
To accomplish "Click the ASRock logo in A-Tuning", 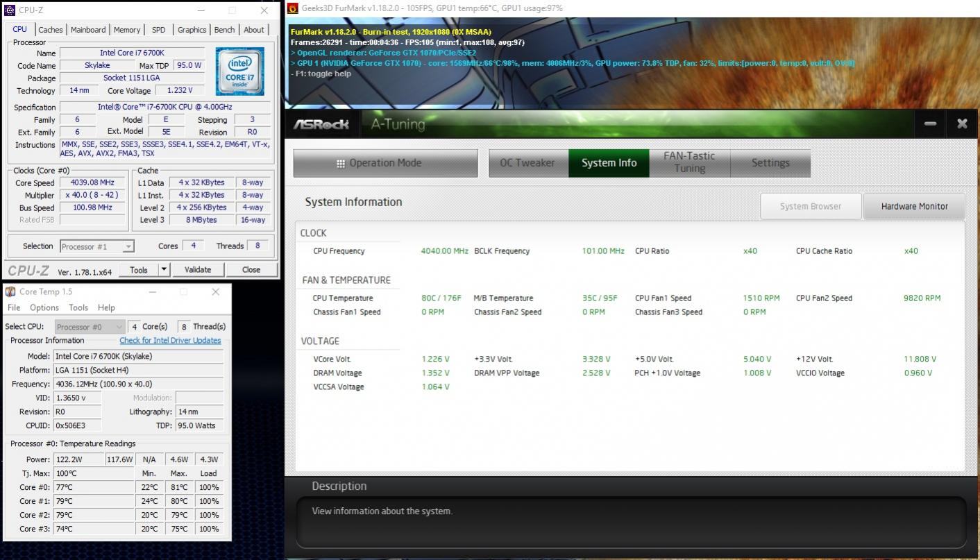I will pos(321,124).
